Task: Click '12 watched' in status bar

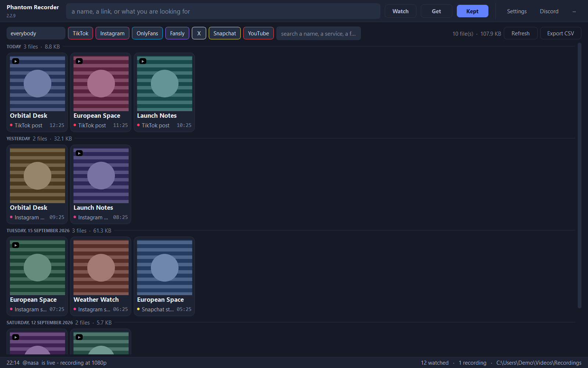Action: (x=435, y=363)
